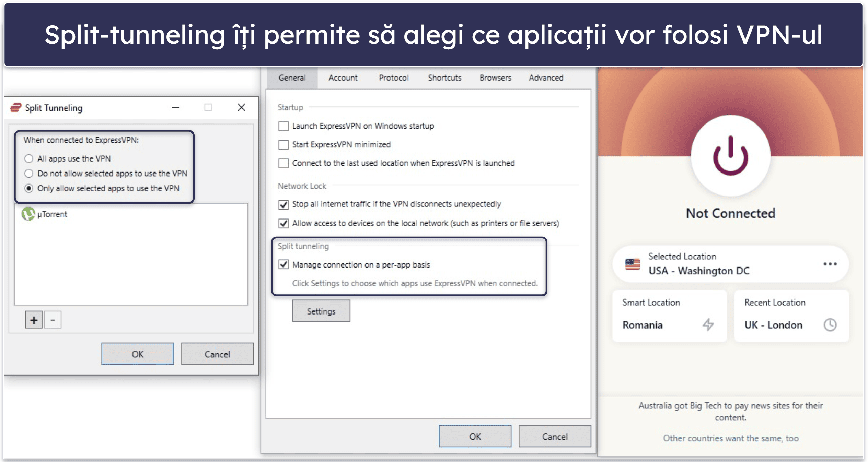The image size is (868, 462).
Task: Click the ExpressVPN power connect button
Action: (x=730, y=156)
